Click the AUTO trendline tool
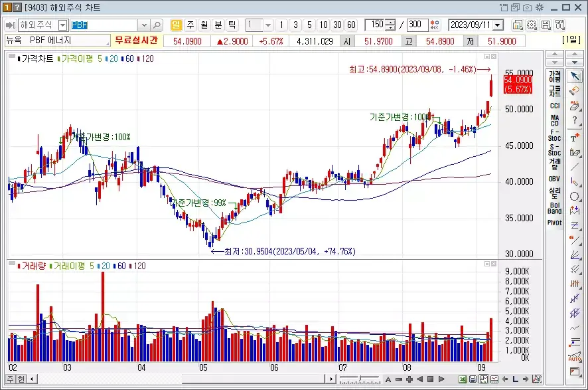This screenshot has width=588, height=390. (x=575, y=357)
